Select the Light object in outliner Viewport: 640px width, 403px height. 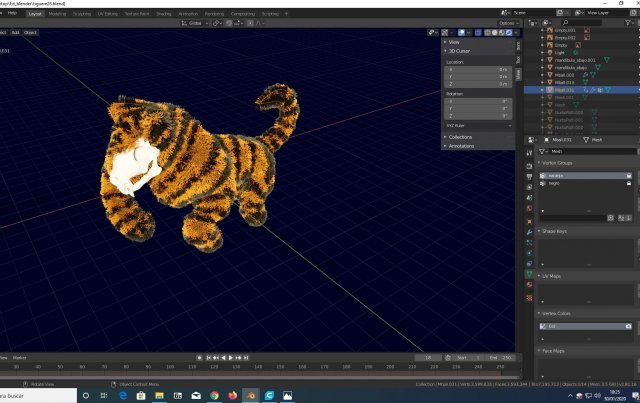click(x=560, y=53)
